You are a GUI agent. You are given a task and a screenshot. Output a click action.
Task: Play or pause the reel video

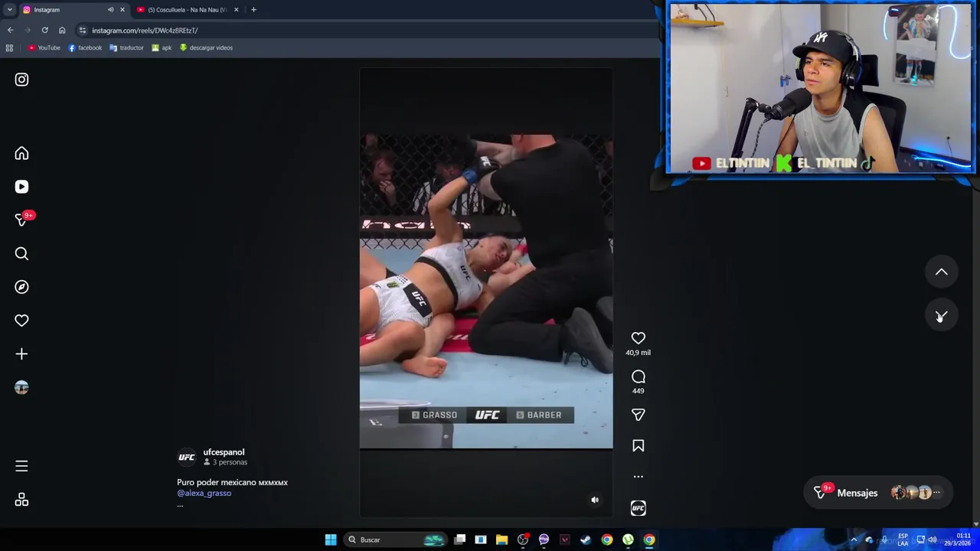click(486, 291)
